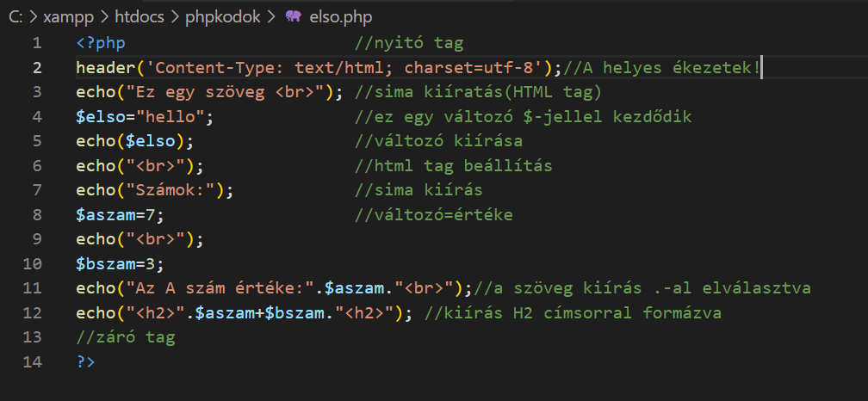The height and width of the screenshot is (401, 868).
Task: Click the chevron between xampp and htdocs
Action: (104, 17)
